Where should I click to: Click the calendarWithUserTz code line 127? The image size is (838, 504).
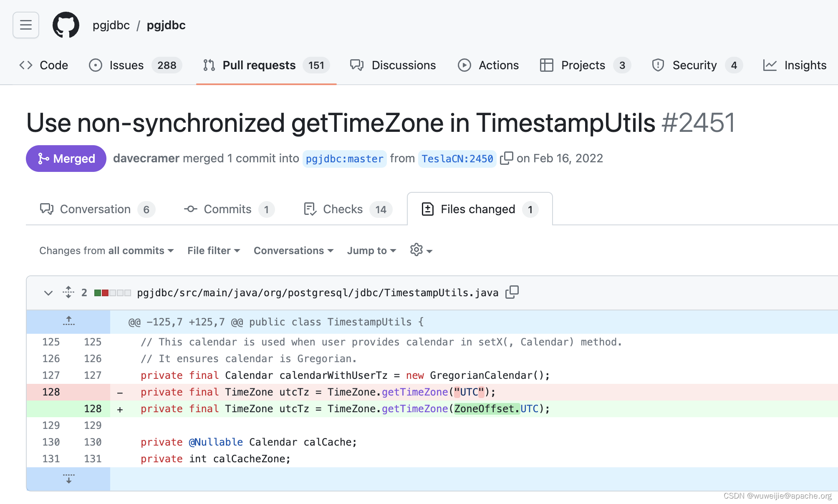pyautogui.click(x=345, y=375)
